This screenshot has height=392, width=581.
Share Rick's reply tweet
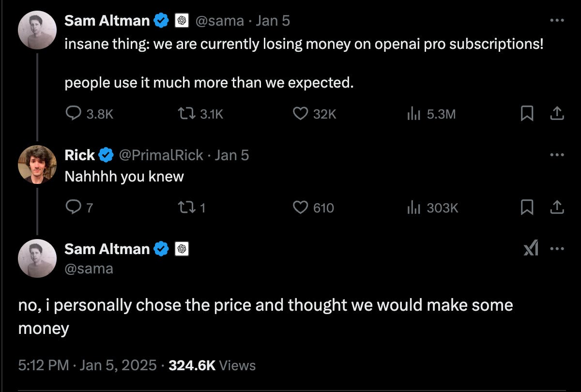click(x=557, y=208)
